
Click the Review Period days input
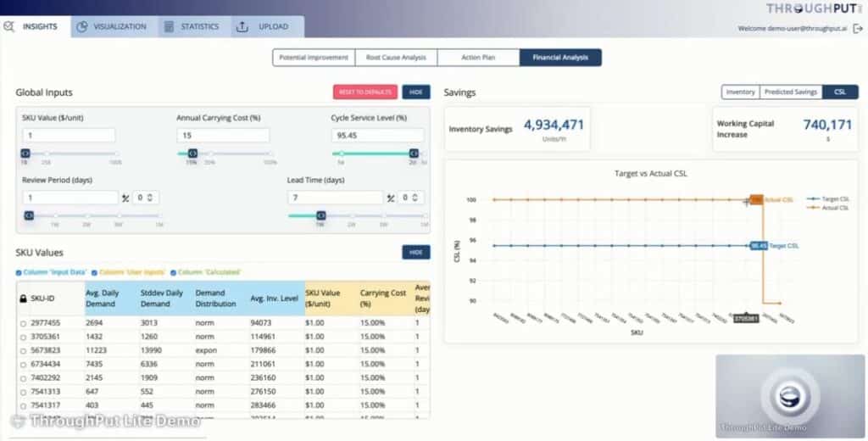pos(70,198)
